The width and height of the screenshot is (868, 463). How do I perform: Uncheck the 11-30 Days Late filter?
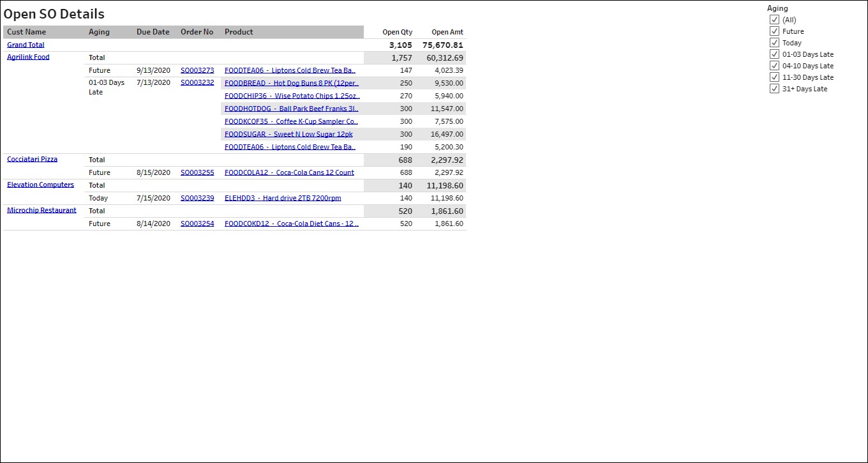pyautogui.click(x=774, y=77)
